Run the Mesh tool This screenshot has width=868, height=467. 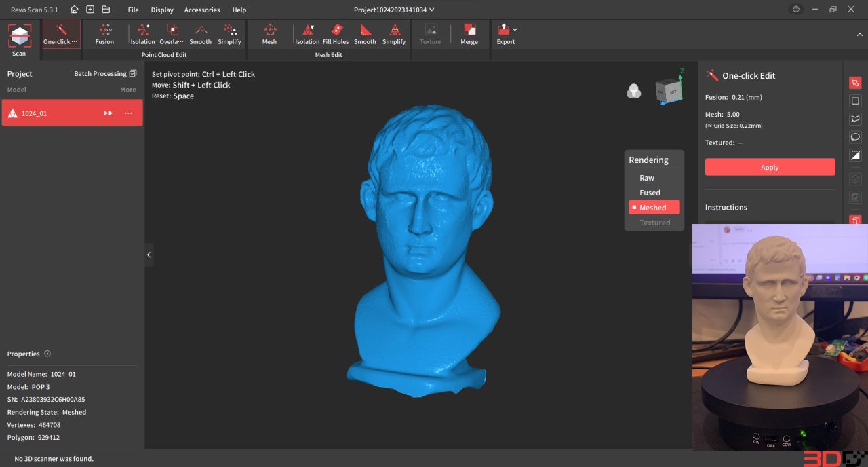(269, 34)
